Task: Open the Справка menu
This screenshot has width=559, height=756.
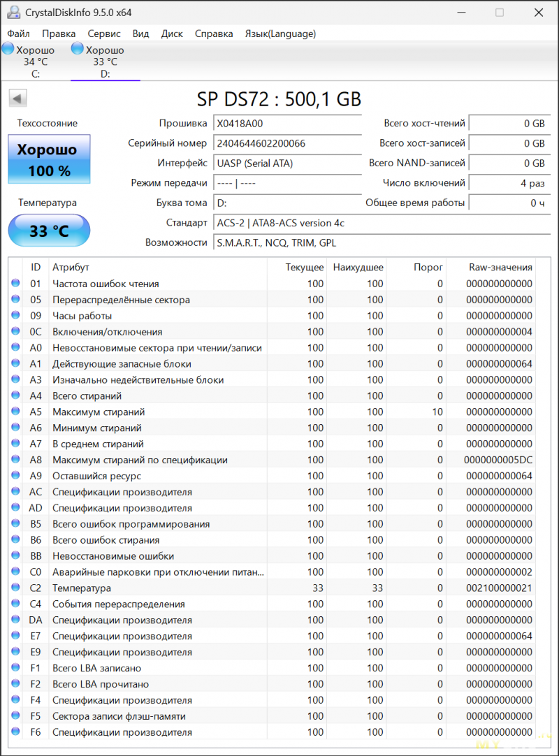Action: point(214,34)
